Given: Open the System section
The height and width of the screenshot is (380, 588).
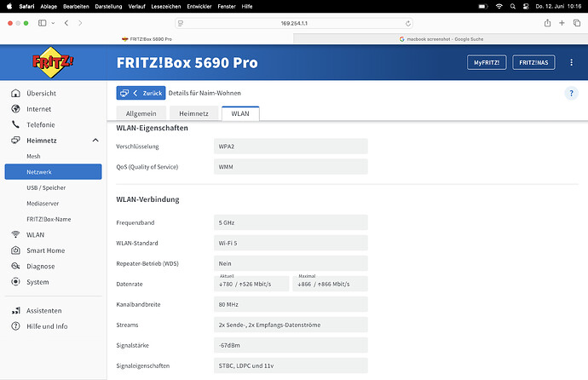Looking at the screenshot, I should (x=37, y=281).
